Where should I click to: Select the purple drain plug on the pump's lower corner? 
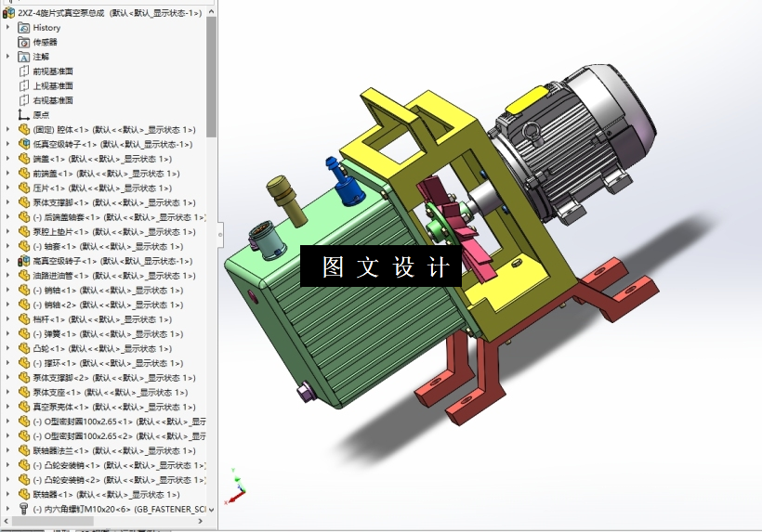pos(305,391)
